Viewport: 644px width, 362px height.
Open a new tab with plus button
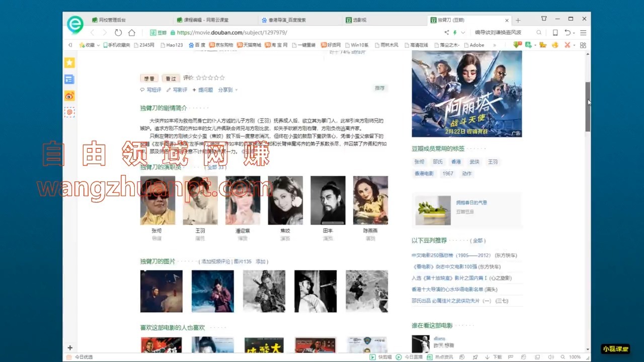point(518,21)
